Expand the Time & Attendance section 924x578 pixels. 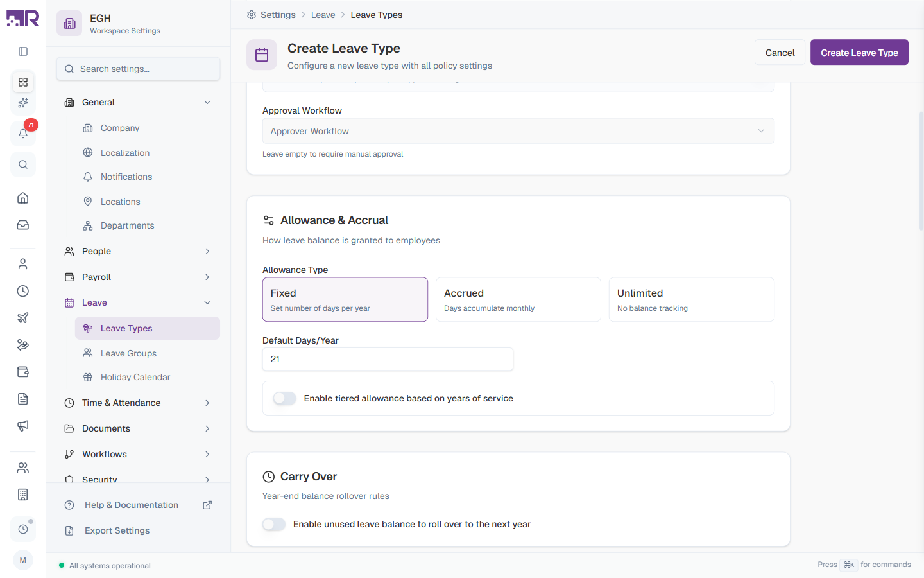pos(139,403)
